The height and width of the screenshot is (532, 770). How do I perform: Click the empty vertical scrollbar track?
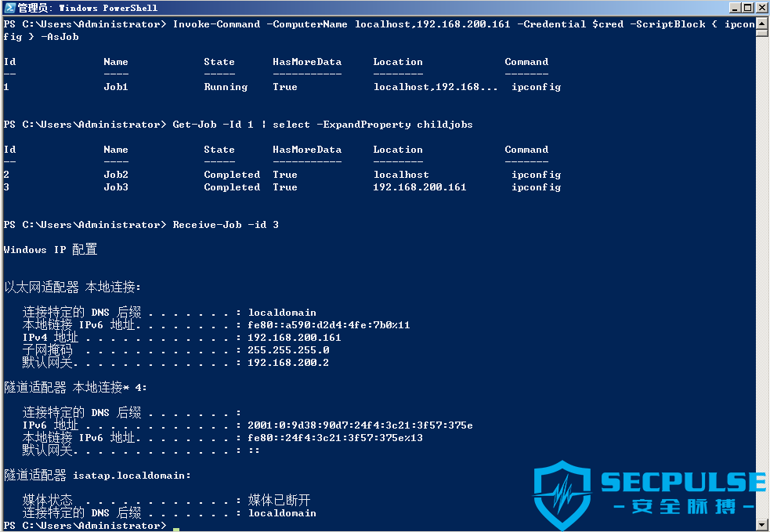(x=761, y=275)
